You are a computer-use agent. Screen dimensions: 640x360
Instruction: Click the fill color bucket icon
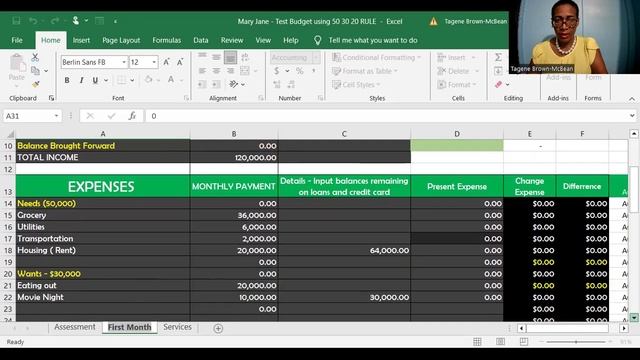coord(149,80)
